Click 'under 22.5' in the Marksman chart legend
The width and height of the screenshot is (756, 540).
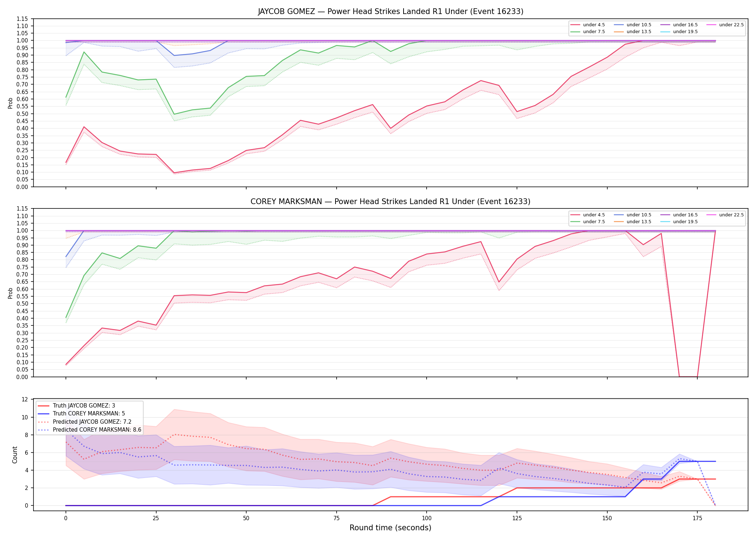pos(732,215)
